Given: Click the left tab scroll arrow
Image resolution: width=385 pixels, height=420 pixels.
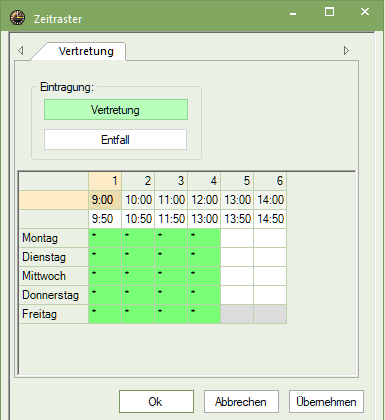Looking at the screenshot, I should (21, 51).
